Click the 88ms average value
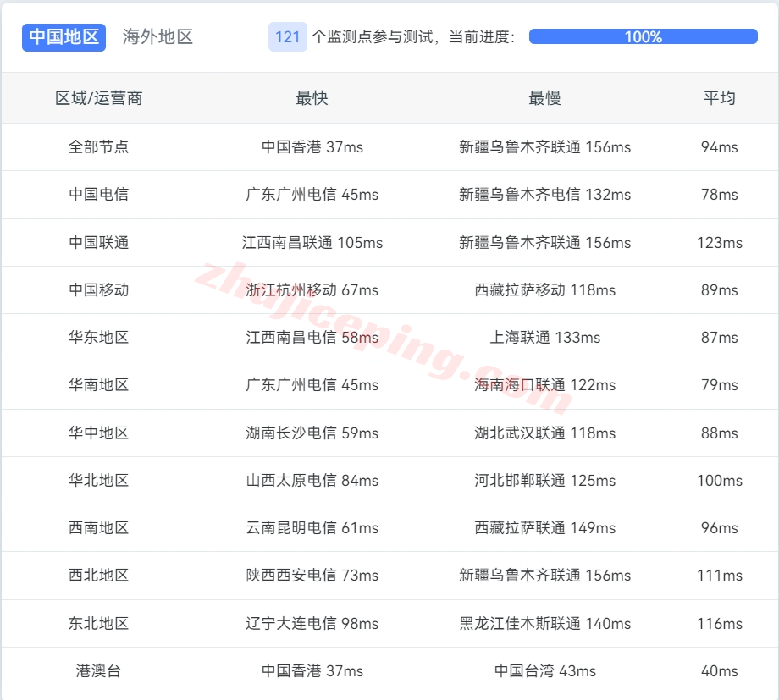Image resolution: width=779 pixels, height=700 pixels. [720, 433]
